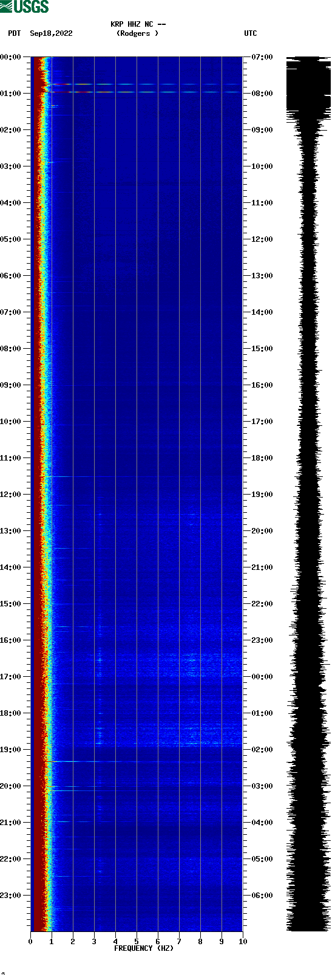Click the 16:00 PDT time label
Screen dimensions: 335x980
pos(11,640)
